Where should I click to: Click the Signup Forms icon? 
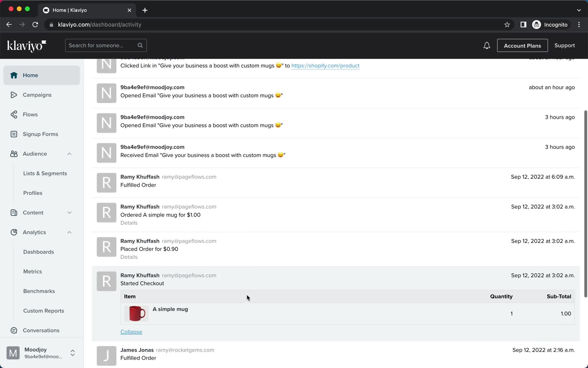[14, 134]
